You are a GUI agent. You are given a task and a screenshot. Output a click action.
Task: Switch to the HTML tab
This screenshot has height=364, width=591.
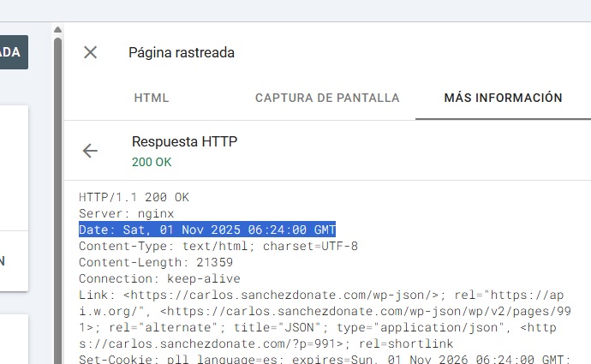[152, 98]
